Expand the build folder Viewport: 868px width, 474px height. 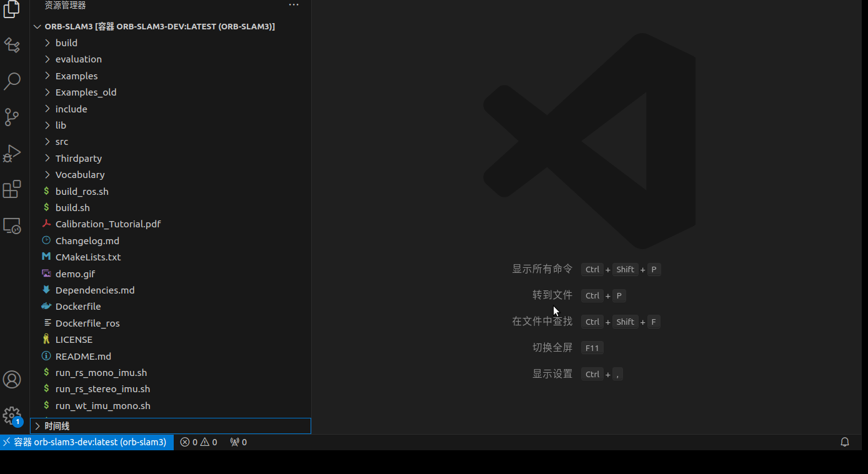pos(171,43)
